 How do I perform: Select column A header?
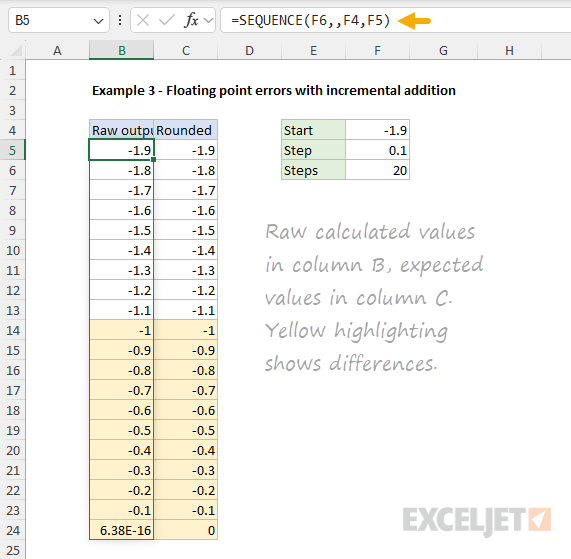[57, 51]
